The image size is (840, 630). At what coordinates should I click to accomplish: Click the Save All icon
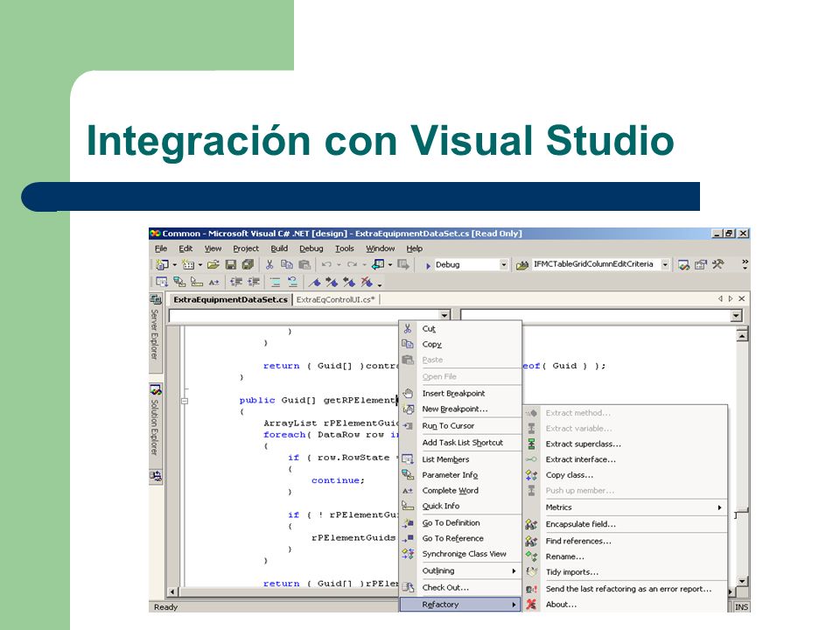248,264
